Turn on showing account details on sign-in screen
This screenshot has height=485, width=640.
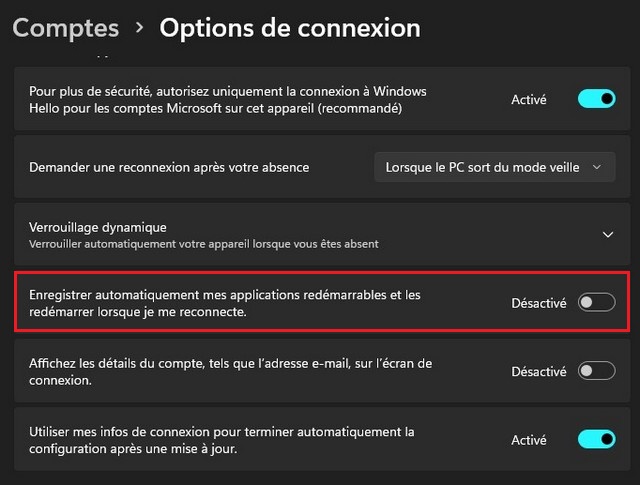[x=596, y=371]
